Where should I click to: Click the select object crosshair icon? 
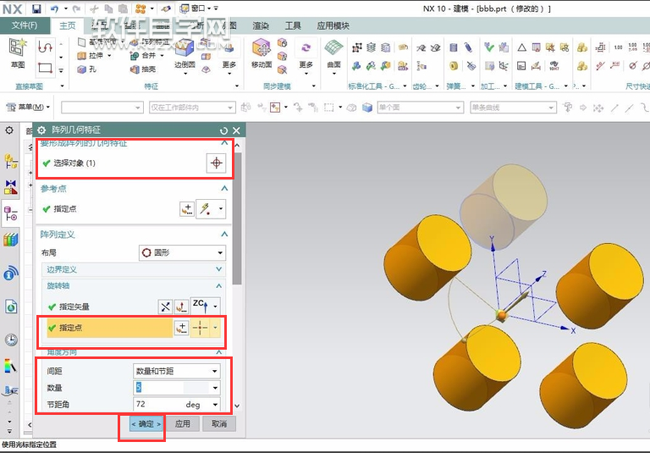click(216, 163)
